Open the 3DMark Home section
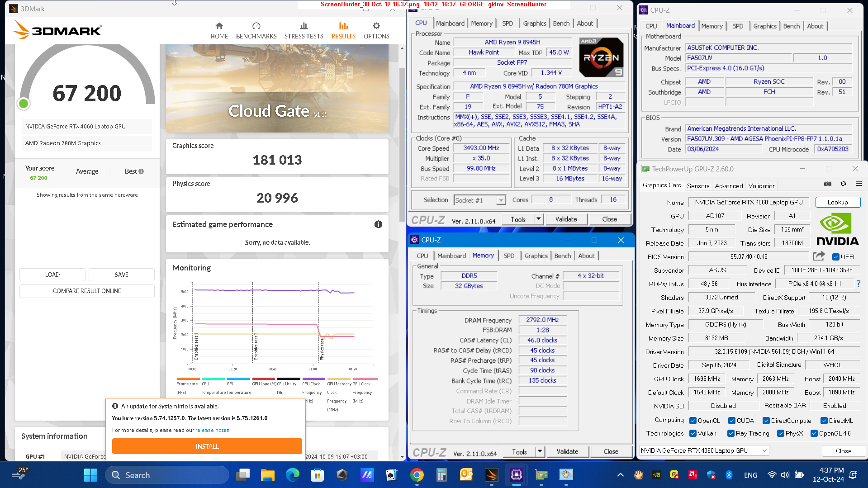868x488 pixels. click(219, 30)
